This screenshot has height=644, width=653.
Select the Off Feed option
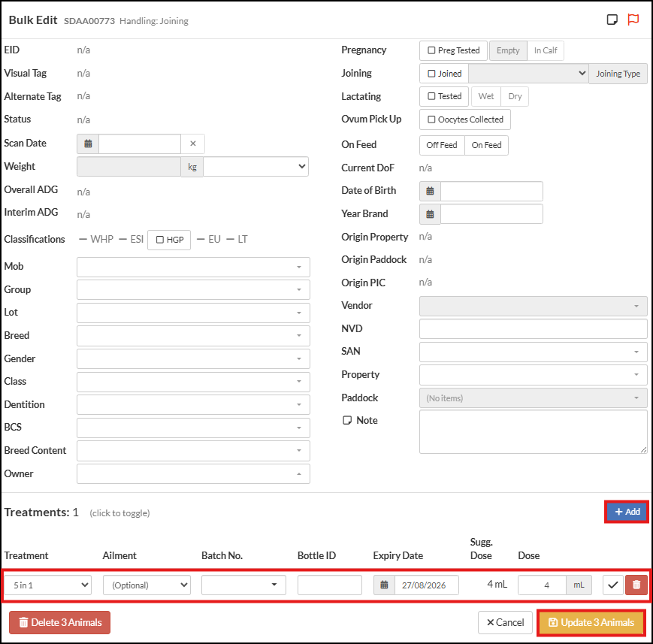pos(442,145)
